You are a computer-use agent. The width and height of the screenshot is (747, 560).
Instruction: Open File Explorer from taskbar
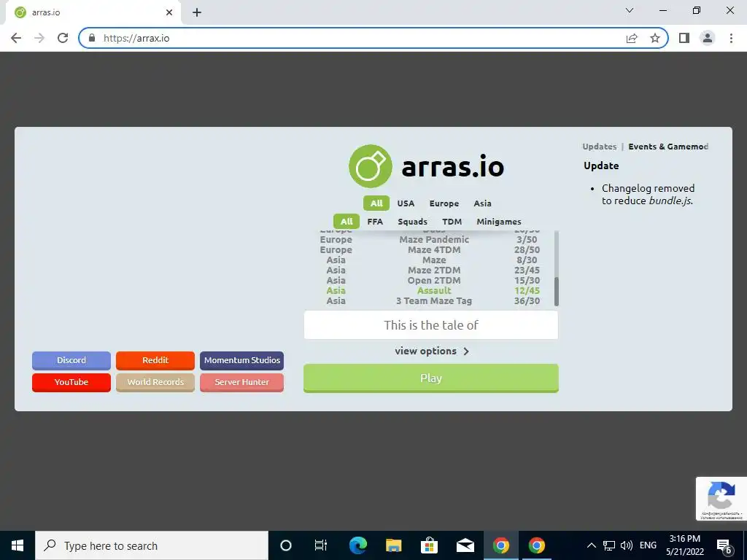click(393, 545)
